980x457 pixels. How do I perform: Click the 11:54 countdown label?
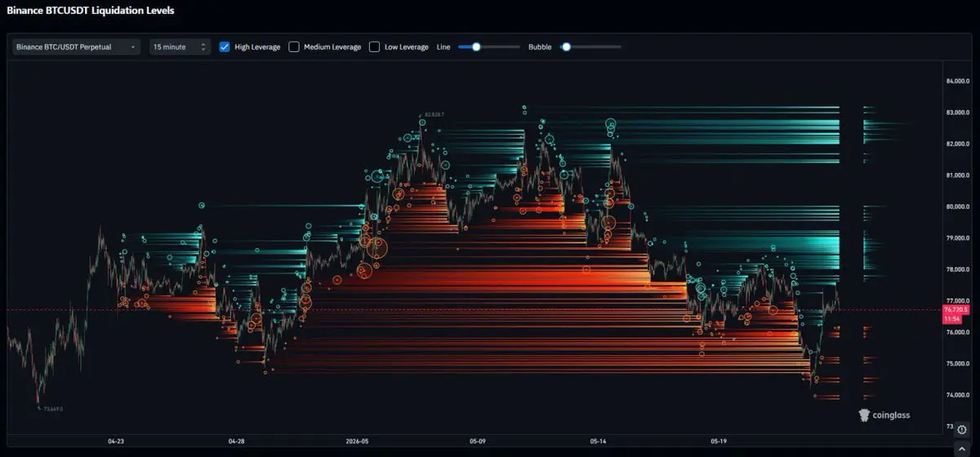[x=951, y=319]
